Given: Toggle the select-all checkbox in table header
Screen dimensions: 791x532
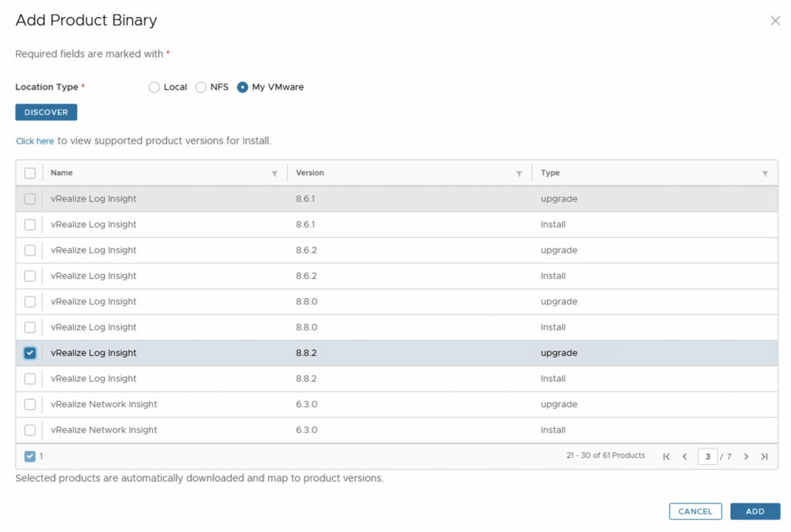Looking at the screenshot, I should (x=30, y=173).
